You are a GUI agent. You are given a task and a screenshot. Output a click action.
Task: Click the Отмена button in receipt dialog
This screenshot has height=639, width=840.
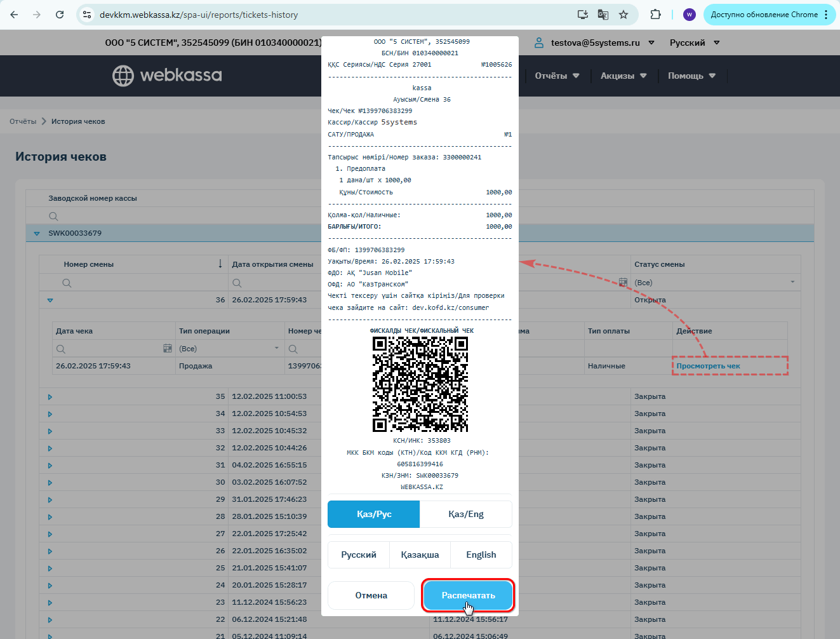coord(371,595)
